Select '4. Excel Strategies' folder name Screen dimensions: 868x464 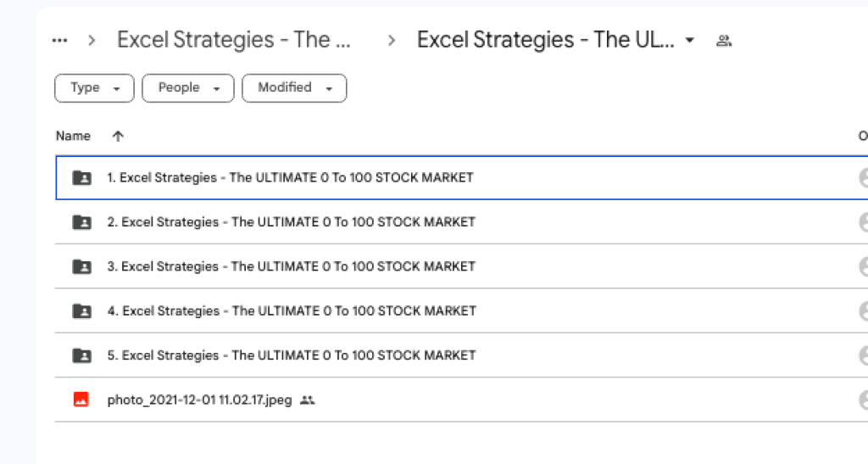(291, 311)
